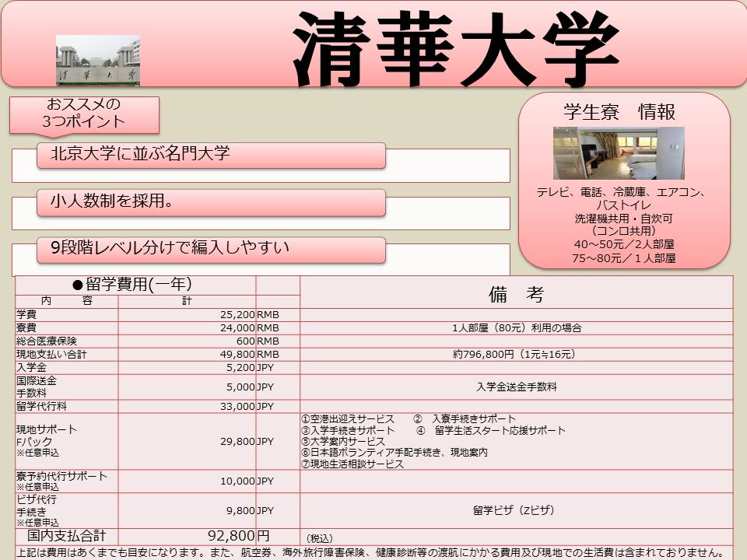This screenshot has height=560, width=747.
Task: Select the 北京大学に並ぶ名門大学 point banner
Action: 211,155
